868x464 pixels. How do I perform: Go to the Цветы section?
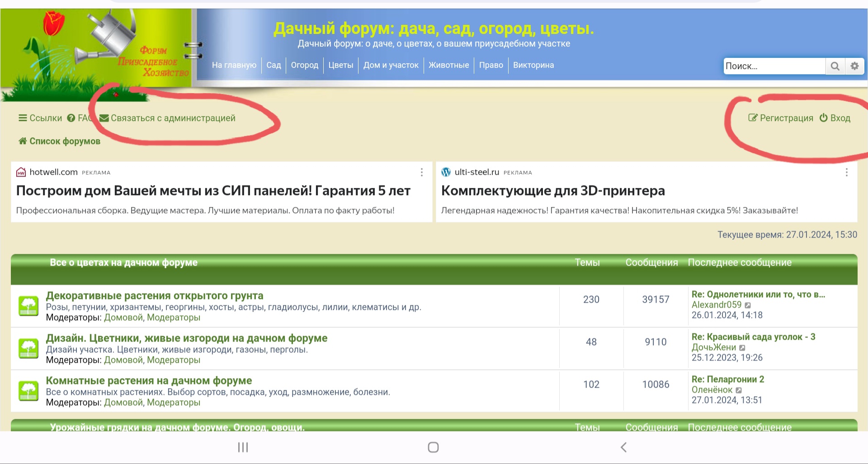click(340, 65)
